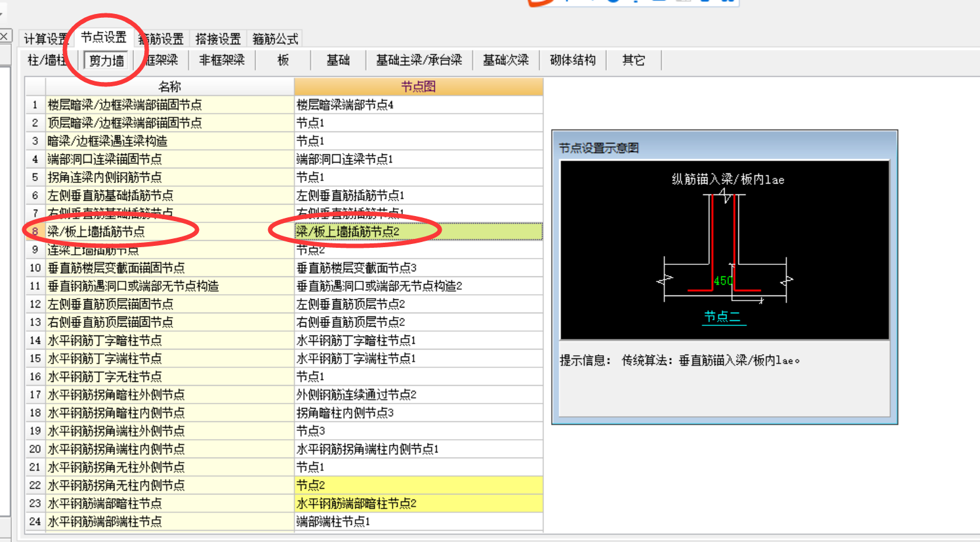This screenshot has height=542, width=980.
Task: Select the 板 category button
Action: tap(283, 60)
